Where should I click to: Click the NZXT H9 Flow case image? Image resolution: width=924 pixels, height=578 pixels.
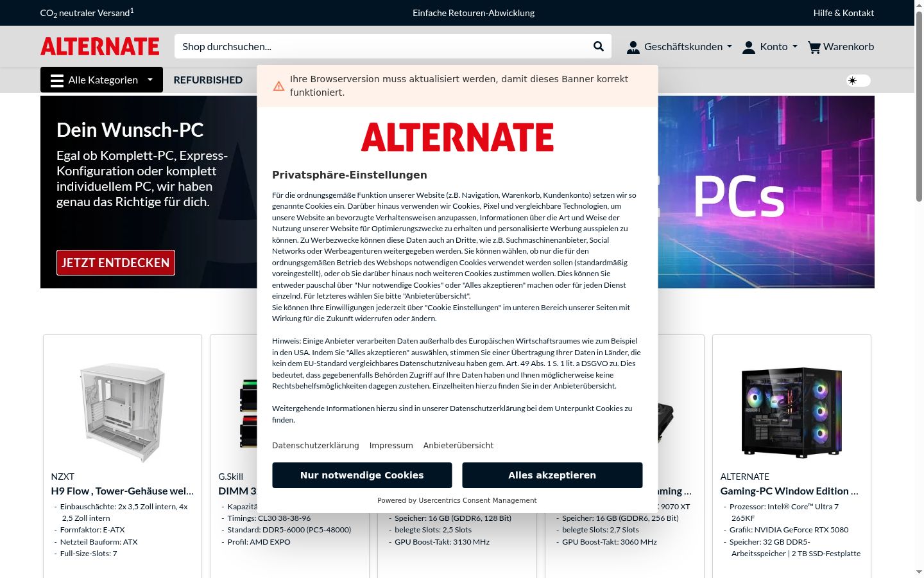[123, 412]
